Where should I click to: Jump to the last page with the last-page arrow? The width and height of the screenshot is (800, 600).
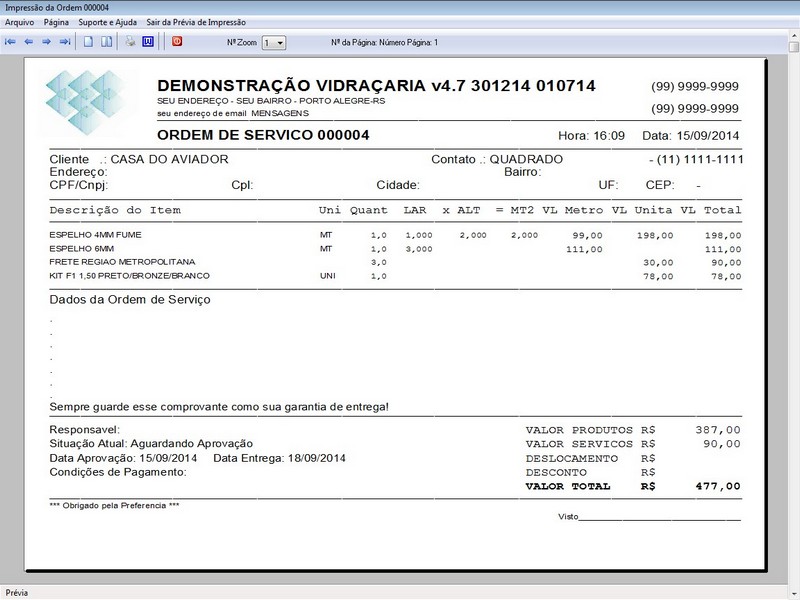coord(65,42)
